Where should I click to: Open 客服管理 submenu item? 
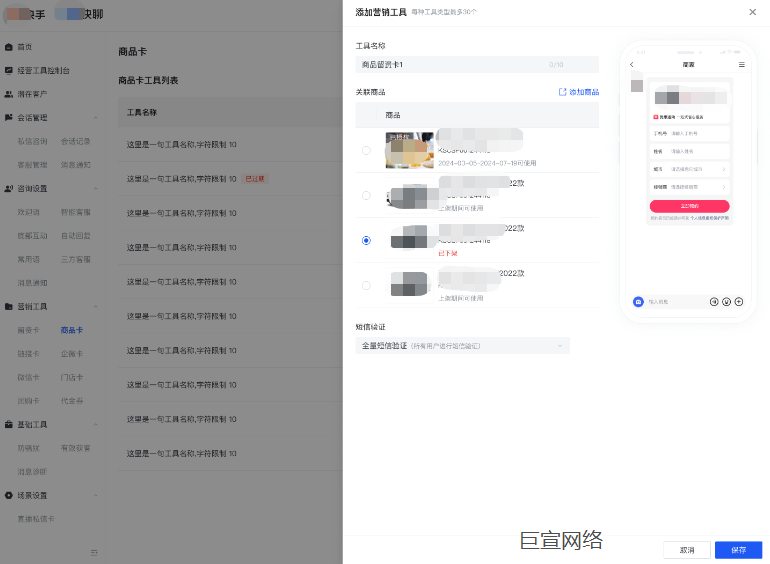tap(32, 165)
